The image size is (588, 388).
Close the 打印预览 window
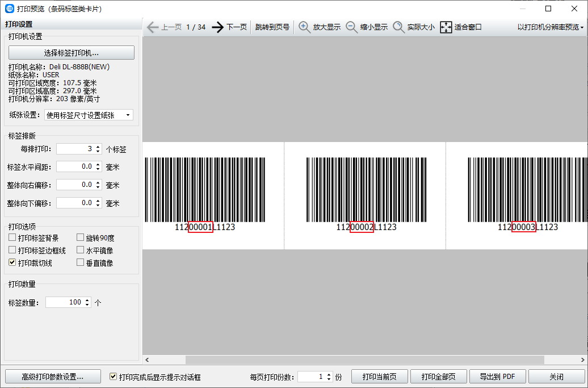(574, 9)
